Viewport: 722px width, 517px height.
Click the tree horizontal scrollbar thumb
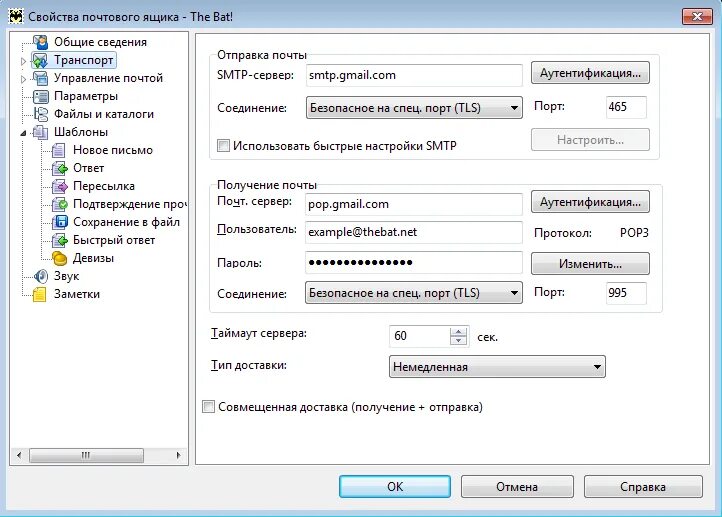point(86,455)
